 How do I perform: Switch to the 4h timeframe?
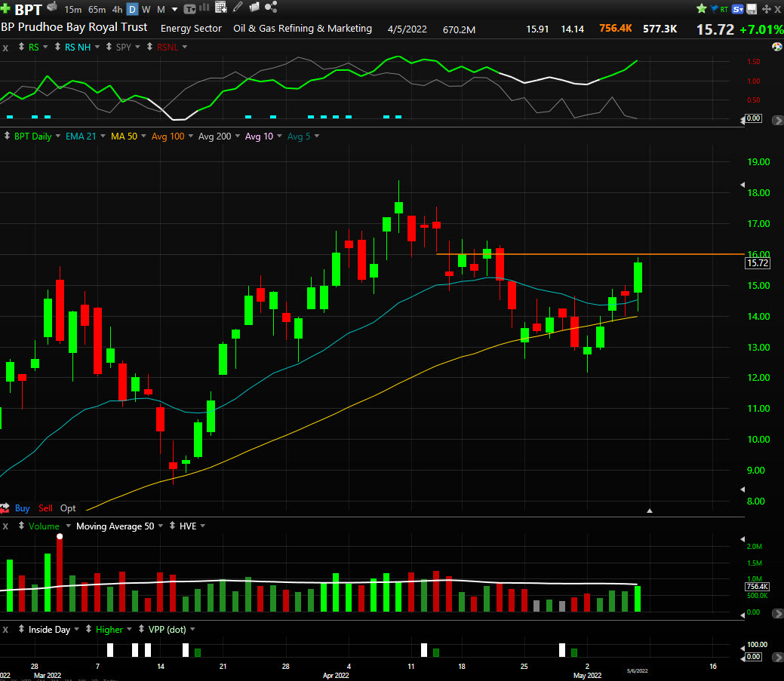pyautogui.click(x=117, y=10)
